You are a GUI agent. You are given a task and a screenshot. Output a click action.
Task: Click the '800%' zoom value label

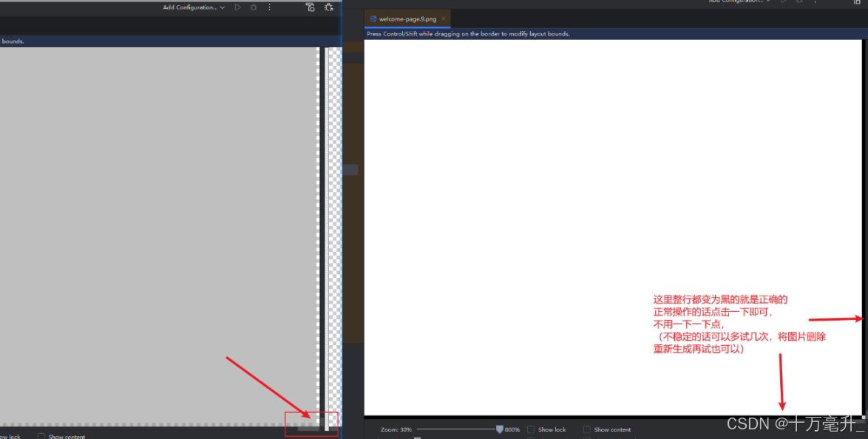(512, 429)
